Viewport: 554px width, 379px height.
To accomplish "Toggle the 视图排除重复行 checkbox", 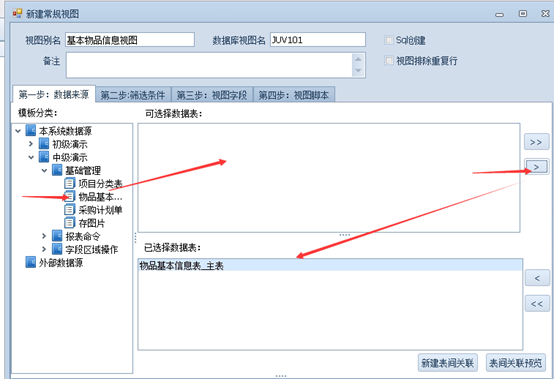I will pos(389,60).
